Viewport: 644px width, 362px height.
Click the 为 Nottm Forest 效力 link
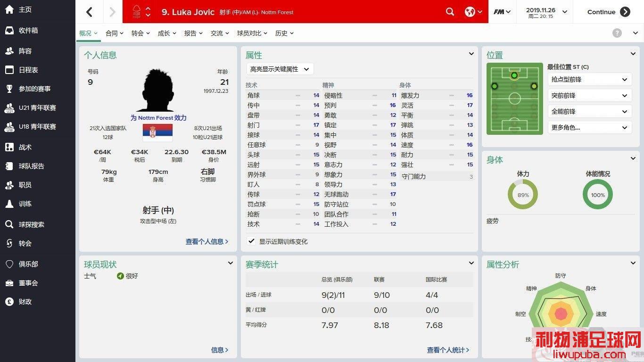click(158, 118)
